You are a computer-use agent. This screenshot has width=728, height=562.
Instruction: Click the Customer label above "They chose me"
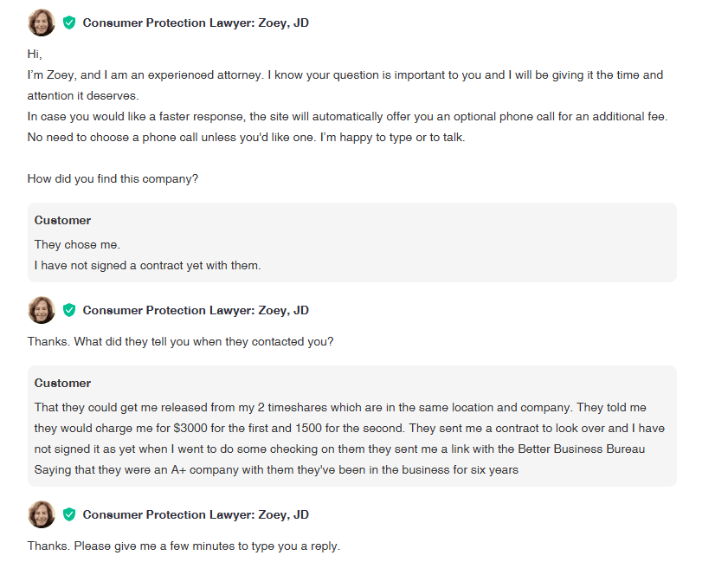(x=62, y=221)
